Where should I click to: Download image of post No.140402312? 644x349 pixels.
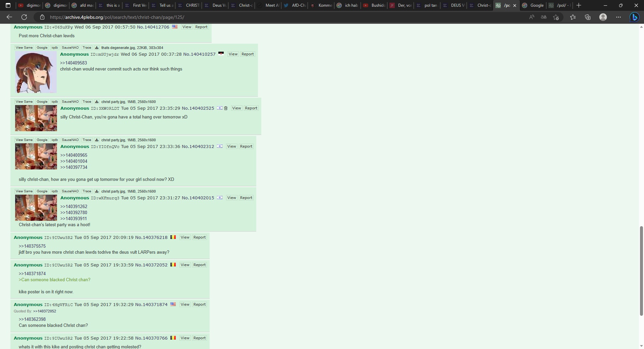[97, 140]
